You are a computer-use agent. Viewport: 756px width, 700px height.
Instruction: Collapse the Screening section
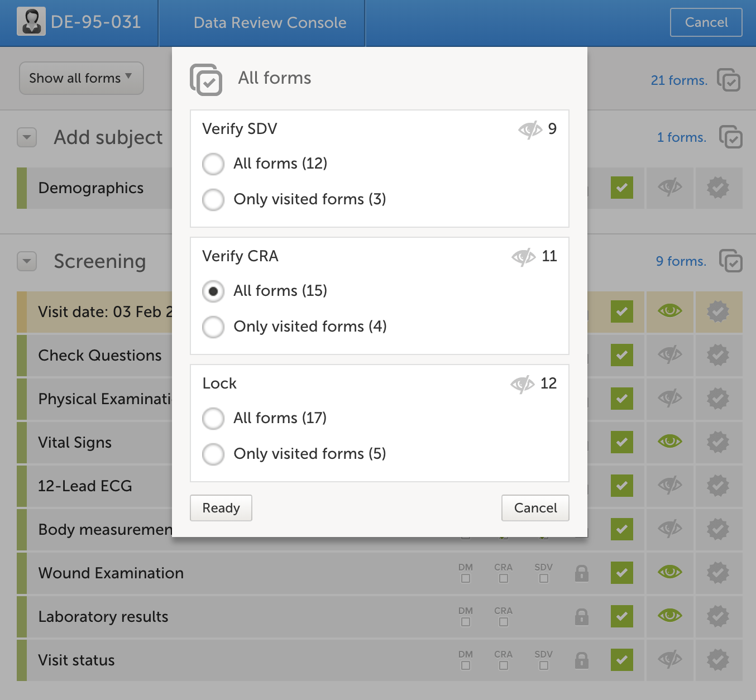tap(27, 261)
